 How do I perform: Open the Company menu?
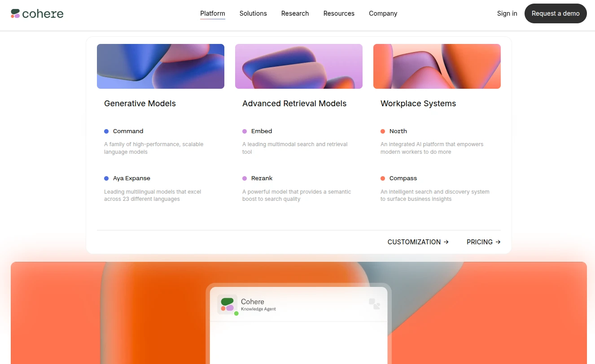[383, 13]
